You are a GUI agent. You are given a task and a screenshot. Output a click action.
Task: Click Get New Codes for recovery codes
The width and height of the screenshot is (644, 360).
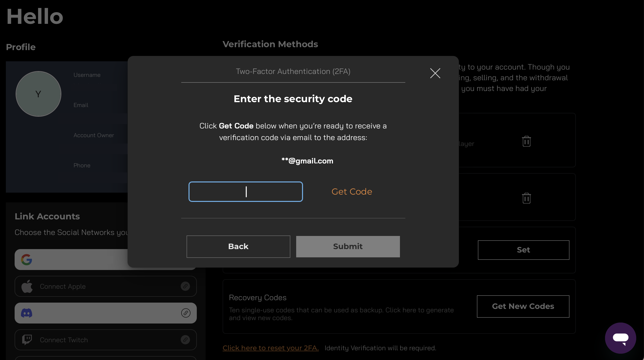[x=523, y=306]
